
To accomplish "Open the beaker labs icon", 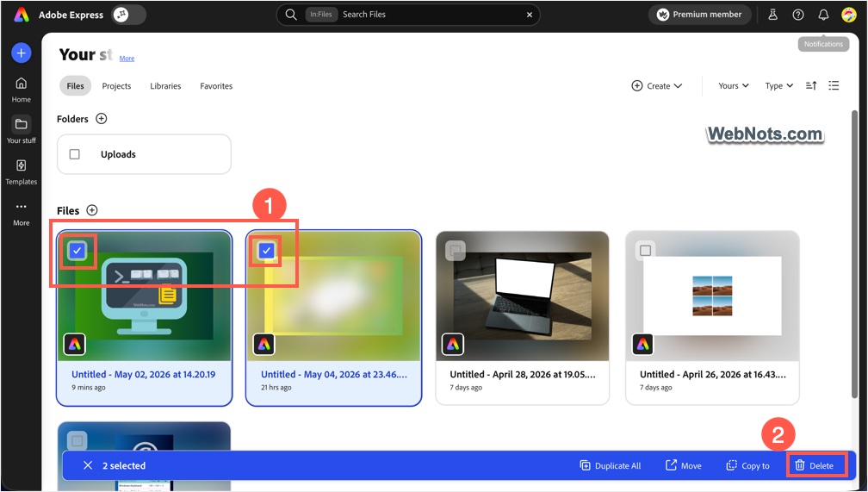I will 772,15.
